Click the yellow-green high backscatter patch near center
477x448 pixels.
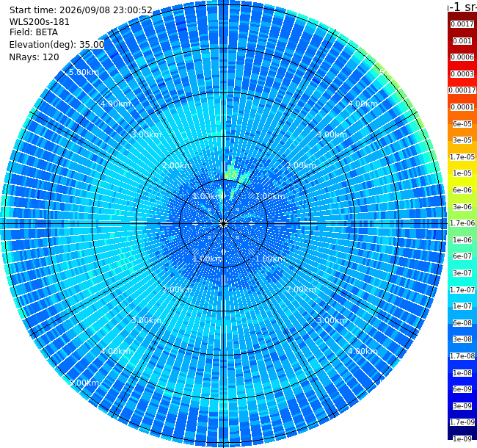click(231, 173)
